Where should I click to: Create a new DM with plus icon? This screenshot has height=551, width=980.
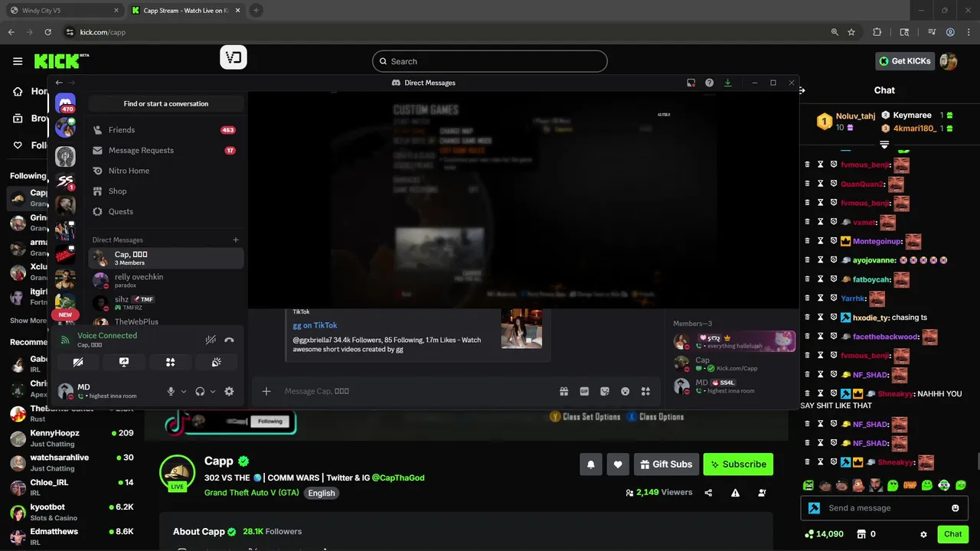pos(236,240)
